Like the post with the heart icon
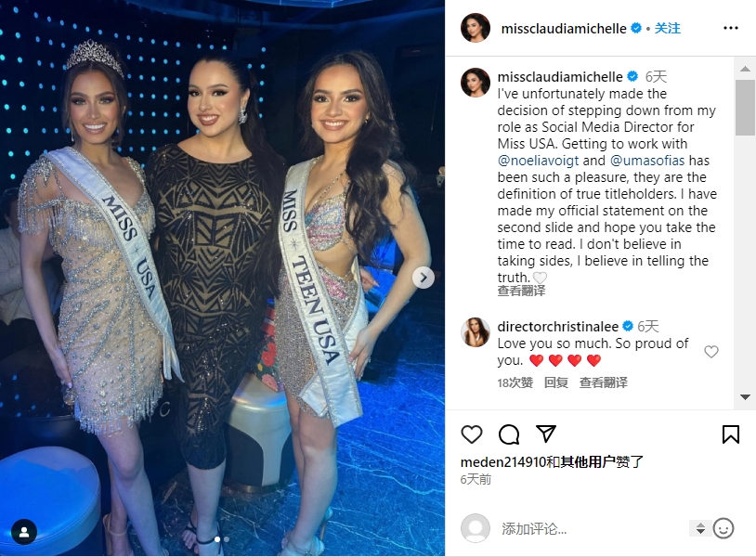 [x=472, y=434]
